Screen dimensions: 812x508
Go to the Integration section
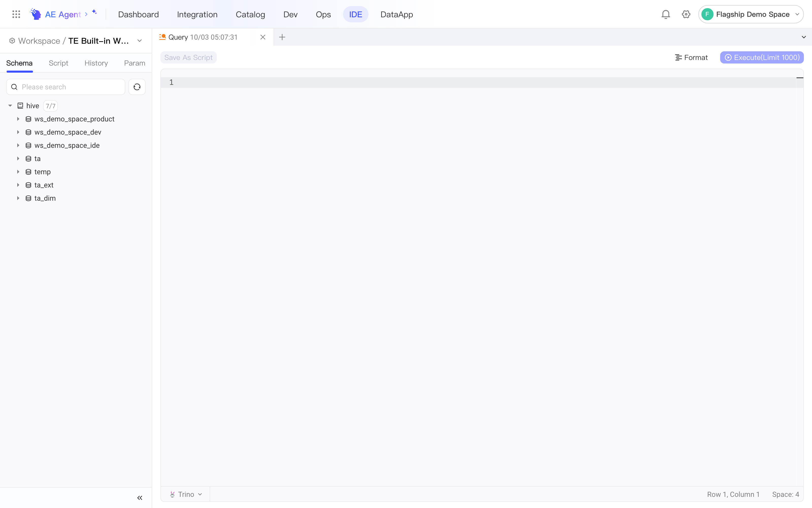coord(197,14)
